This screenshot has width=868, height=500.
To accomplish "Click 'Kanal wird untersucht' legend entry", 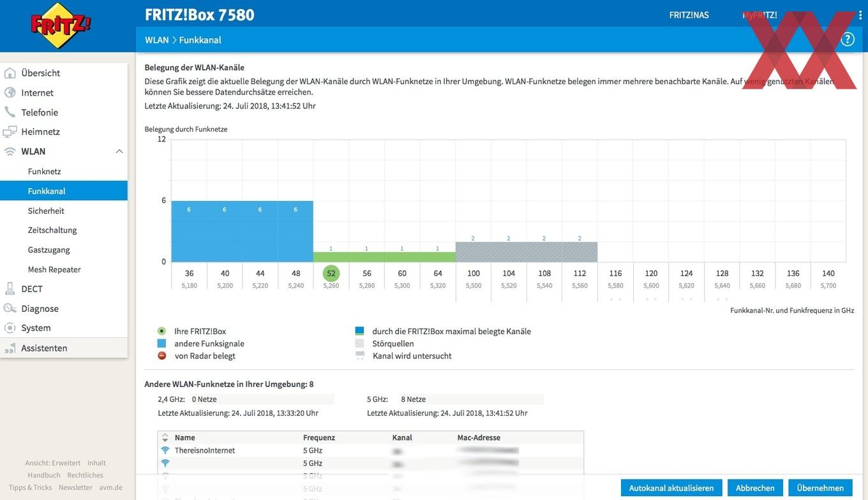I will (412, 356).
